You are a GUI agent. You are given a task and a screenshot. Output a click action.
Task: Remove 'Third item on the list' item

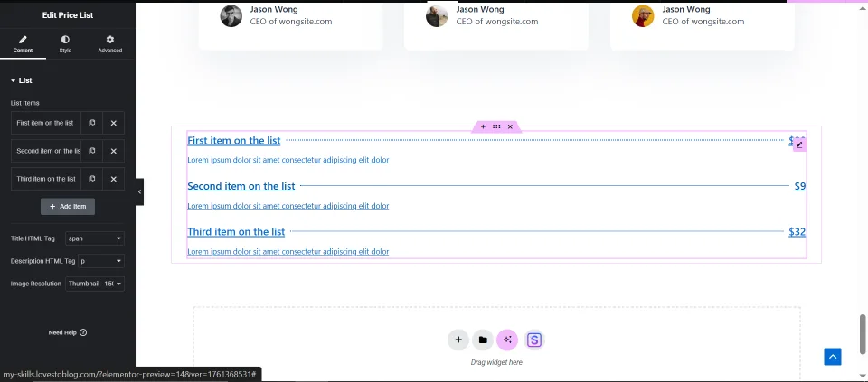tap(114, 179)
